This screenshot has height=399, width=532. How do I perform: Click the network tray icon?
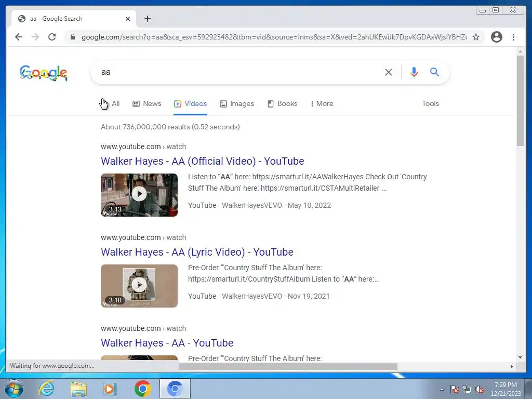[467, 389]
